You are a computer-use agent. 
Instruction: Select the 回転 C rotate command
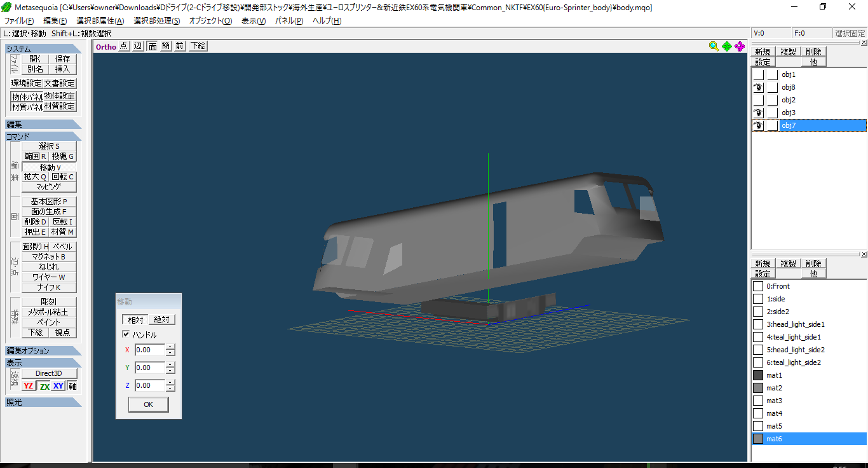click(63, 177)
